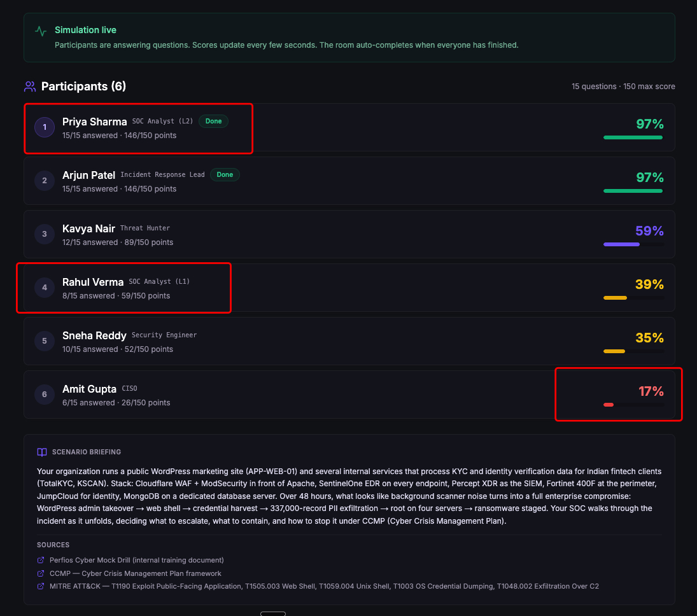Viewport: 697px width, 616px height.
Task: Click the Simulation live activity pulse icon
Action: click(x=39, y=30)
